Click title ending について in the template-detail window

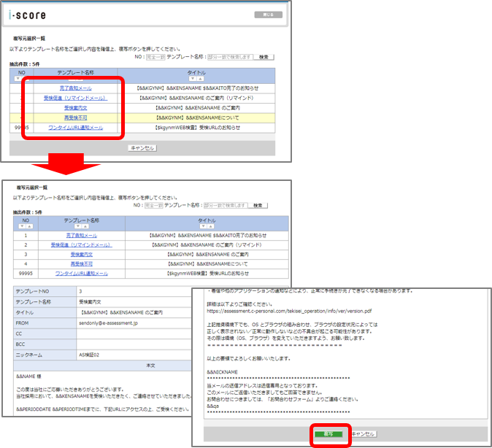[x=207, y=264]
